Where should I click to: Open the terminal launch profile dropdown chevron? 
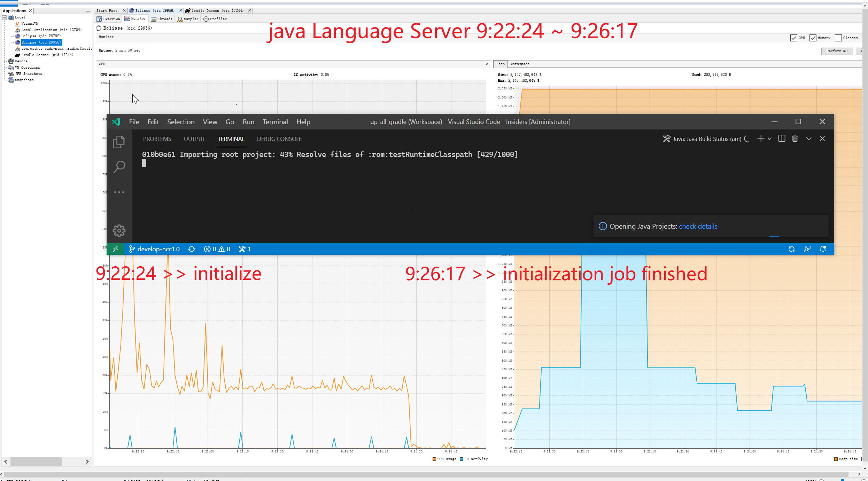tap(769, 139)
